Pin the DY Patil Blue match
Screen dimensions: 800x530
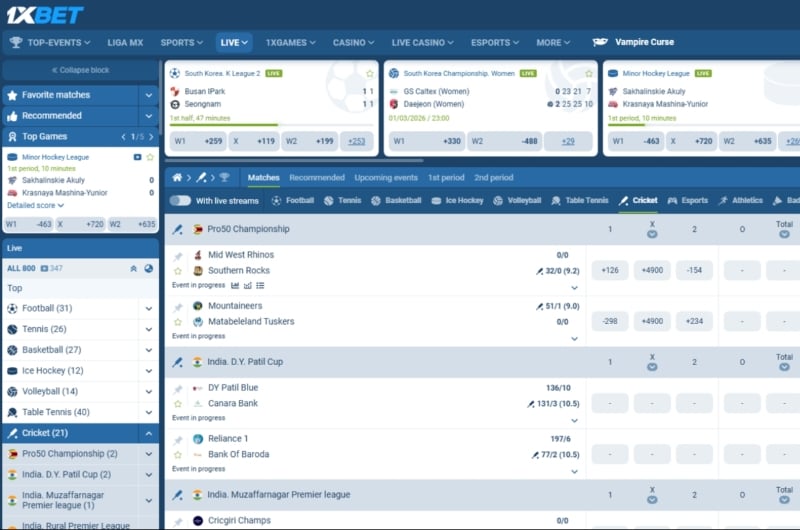[x=178, y=389]
